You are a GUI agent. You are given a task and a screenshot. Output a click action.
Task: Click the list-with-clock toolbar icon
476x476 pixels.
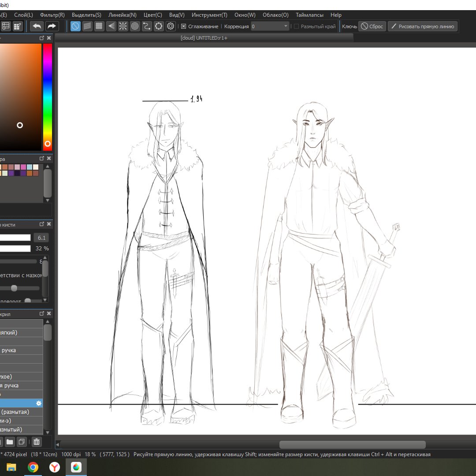click(x=6, y=26)
